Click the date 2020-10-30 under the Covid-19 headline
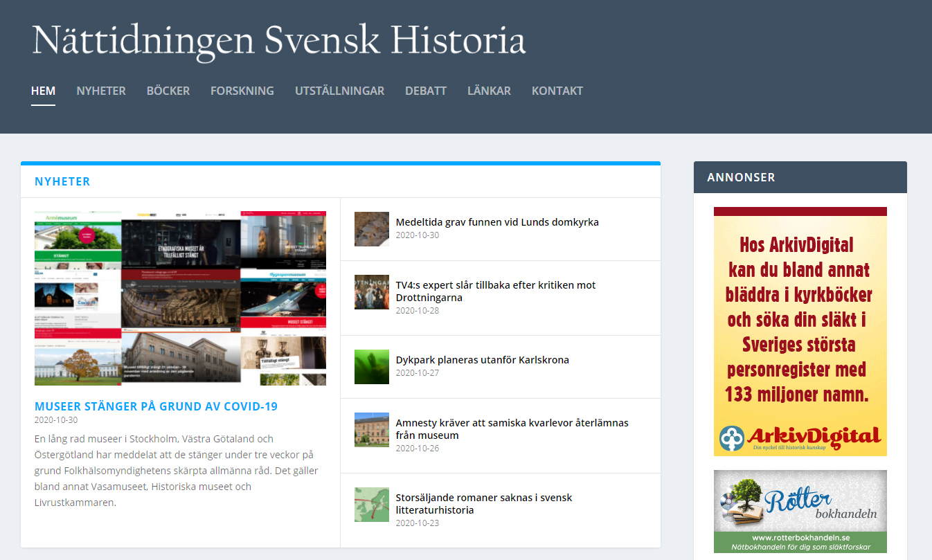This screenshot has height=560, width=932. [x=56, y=420]
